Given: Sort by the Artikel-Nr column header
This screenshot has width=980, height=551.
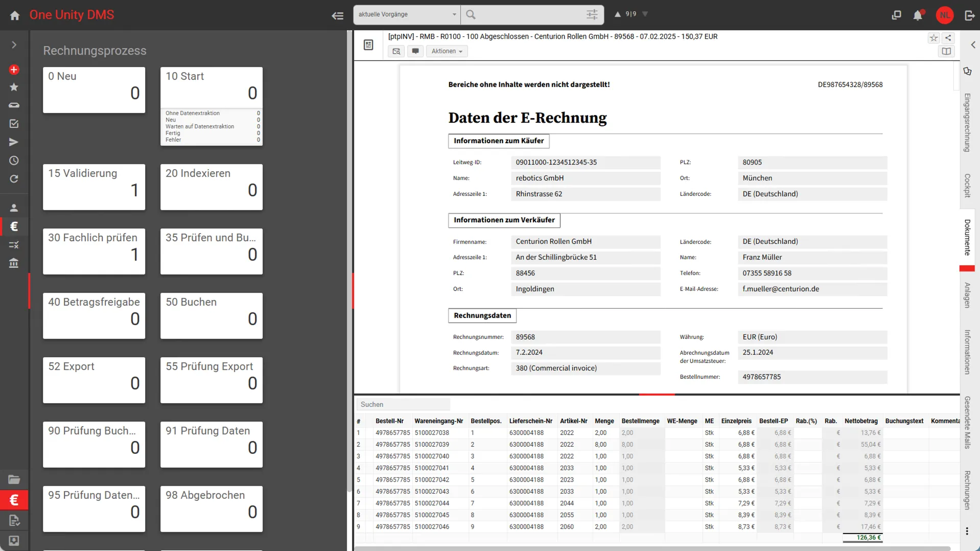Looking at the screenshot, I should (x=573, y=421).
